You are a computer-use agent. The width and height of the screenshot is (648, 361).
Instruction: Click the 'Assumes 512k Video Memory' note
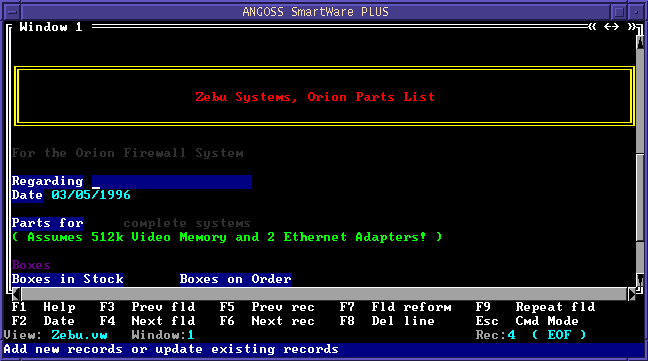click(227, 237)
